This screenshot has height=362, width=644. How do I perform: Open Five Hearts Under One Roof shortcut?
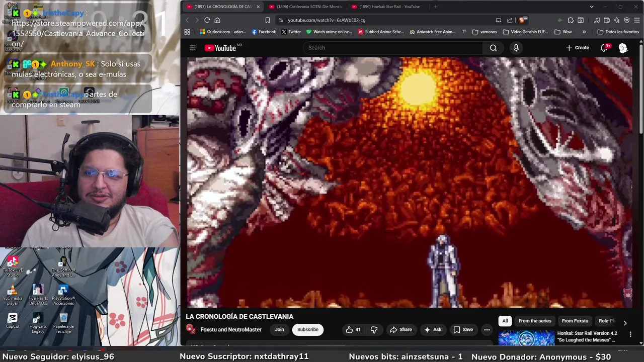38,295
